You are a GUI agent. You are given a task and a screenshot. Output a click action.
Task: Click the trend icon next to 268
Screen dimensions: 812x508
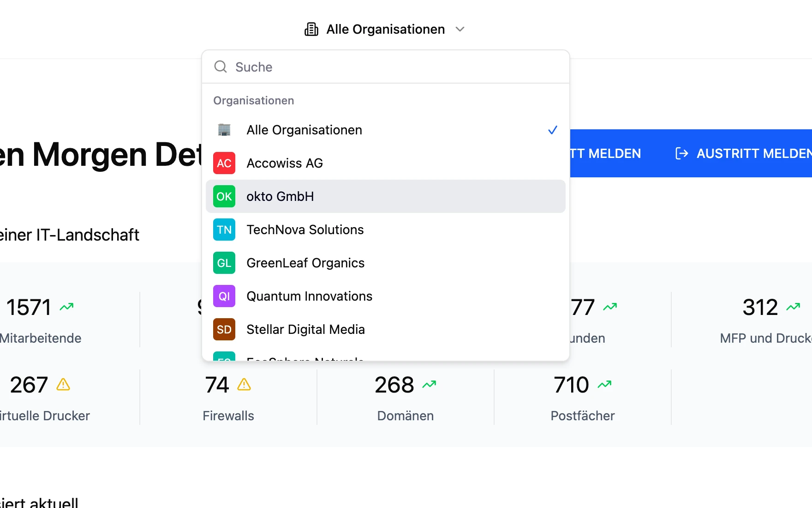click(x=430, y=384)
